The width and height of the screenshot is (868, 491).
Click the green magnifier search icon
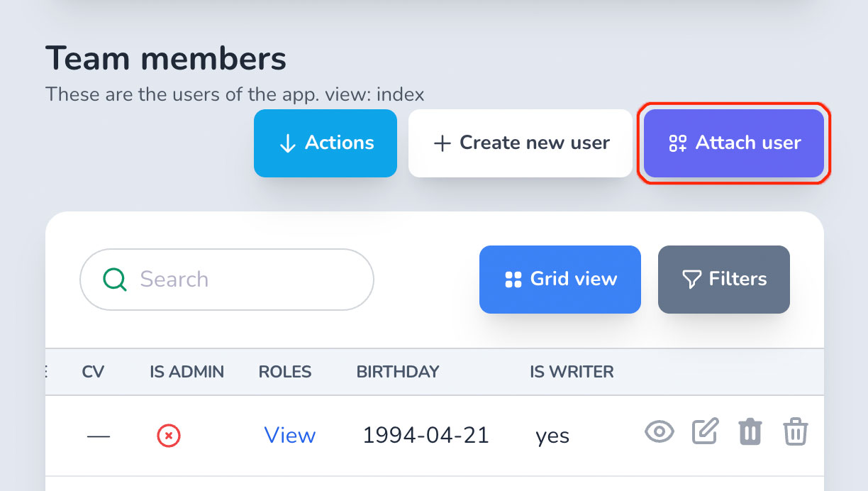115,280
